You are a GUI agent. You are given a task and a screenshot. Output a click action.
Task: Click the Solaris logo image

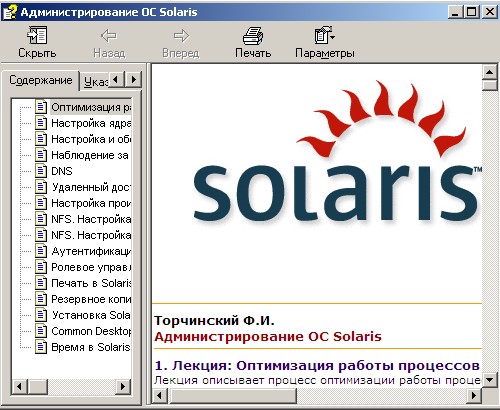337,152
